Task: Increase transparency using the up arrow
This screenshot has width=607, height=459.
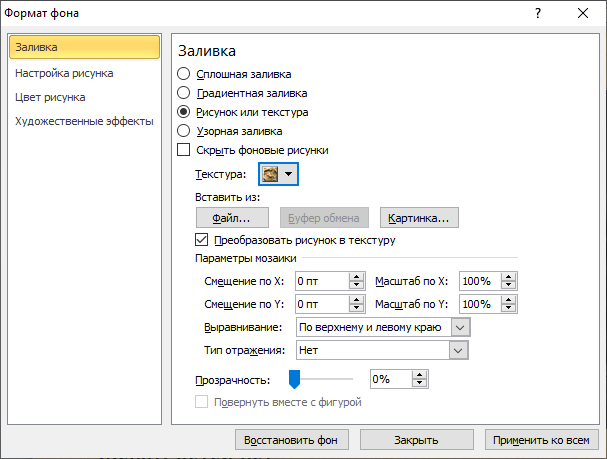Action: tap(419, 375)
